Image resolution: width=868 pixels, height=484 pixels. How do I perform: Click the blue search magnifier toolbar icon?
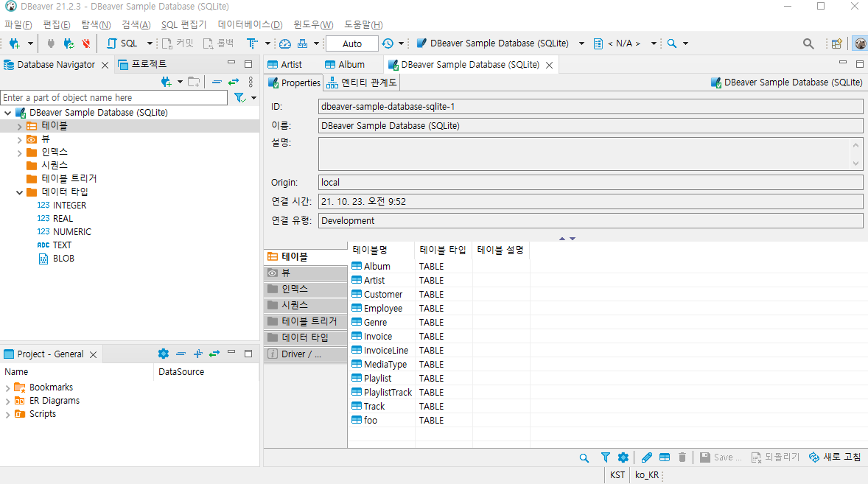[x=671, y=43]
